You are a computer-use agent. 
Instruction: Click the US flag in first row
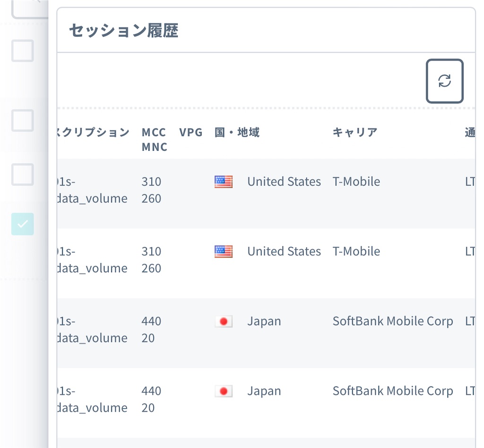[x=224, y=182]
